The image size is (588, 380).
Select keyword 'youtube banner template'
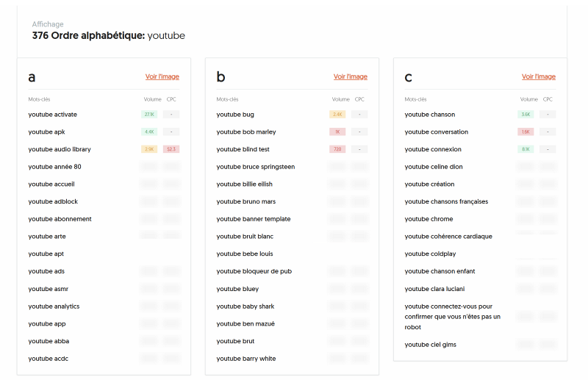[254, 219]
